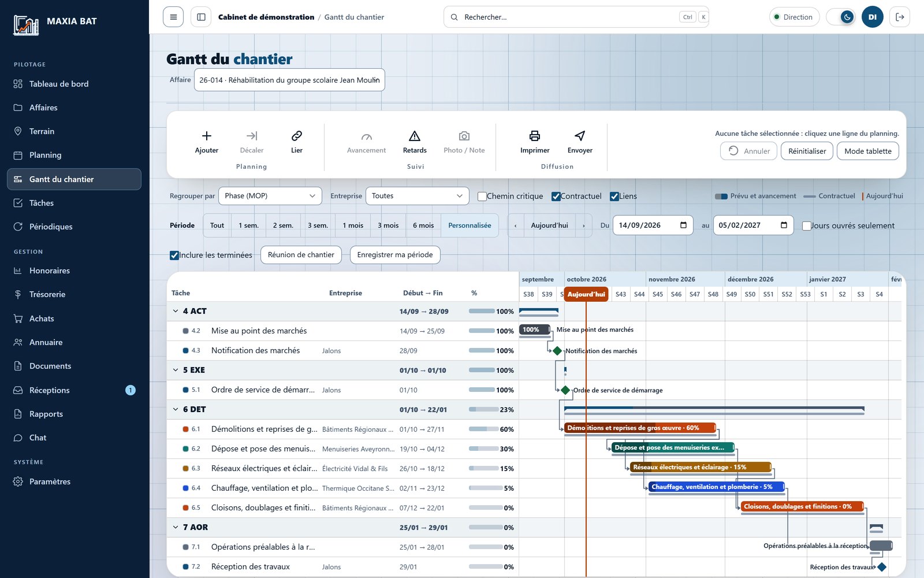Image resolution: width=924 pixels, height=578 pixels.
Task: Select the 1 mois period tab
Action: pyautogui.click(x=353, y=225)
